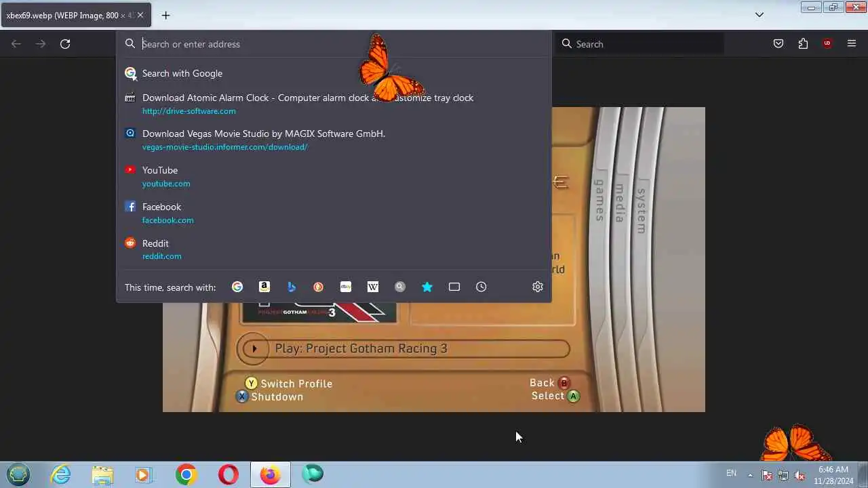Click the Action Center flag tray icon

pos(767,475)
